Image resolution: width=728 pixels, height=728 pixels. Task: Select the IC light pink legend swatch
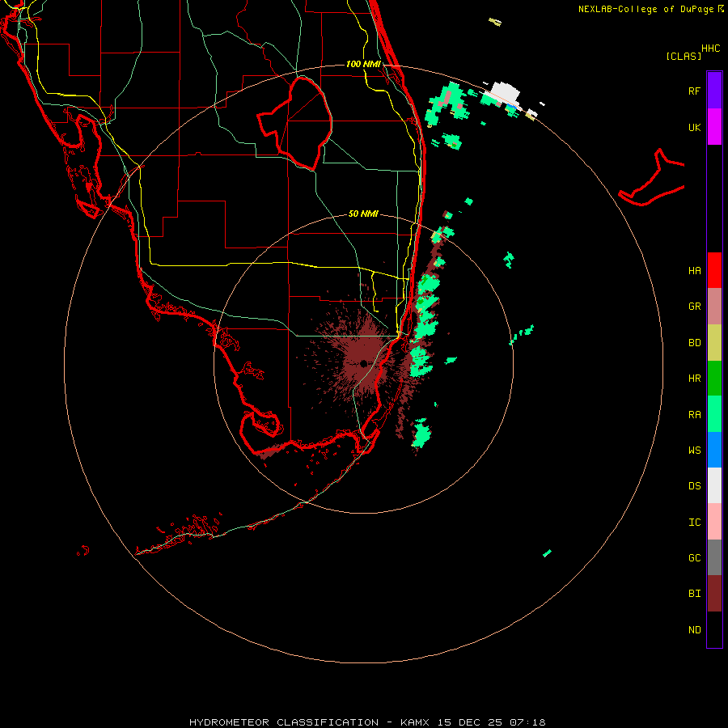click(x=714, y=522)
